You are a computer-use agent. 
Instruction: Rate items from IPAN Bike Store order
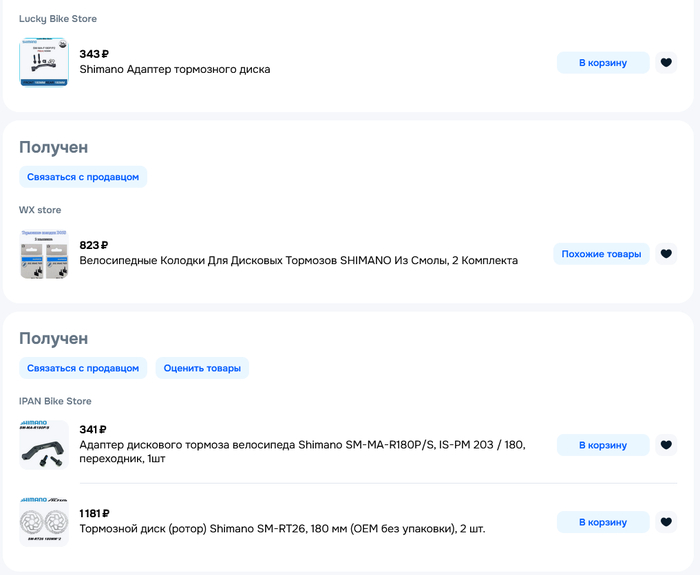coord(202,368)
